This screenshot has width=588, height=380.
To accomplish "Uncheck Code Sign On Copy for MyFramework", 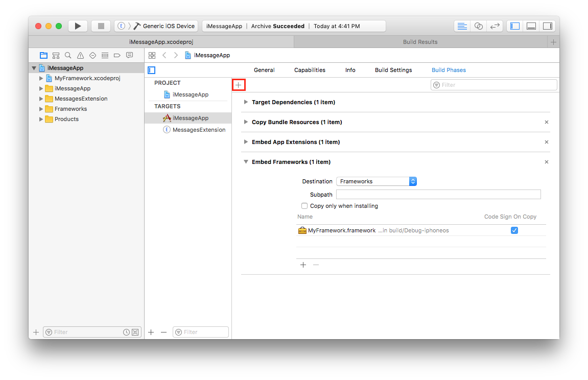I will 514,230.
